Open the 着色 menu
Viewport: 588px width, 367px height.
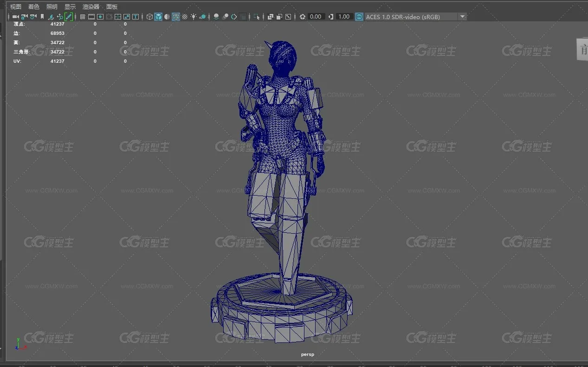pyautogui.click(x=34, y=7)
